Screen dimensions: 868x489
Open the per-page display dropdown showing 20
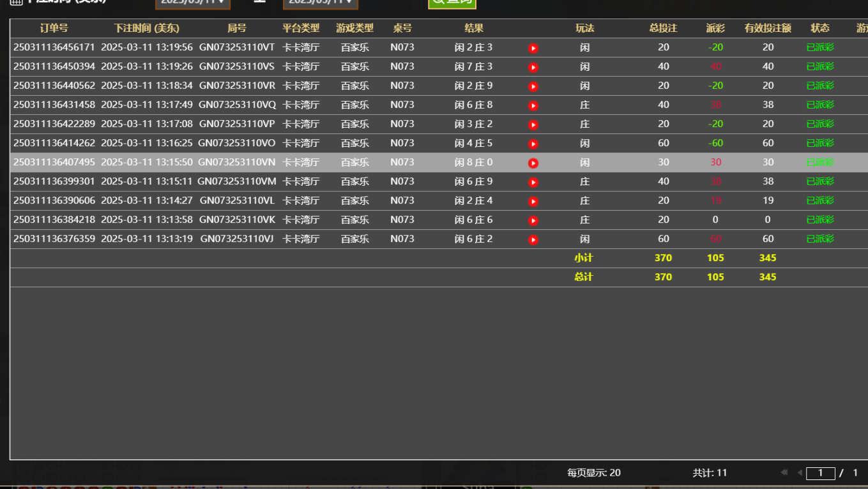614,473
